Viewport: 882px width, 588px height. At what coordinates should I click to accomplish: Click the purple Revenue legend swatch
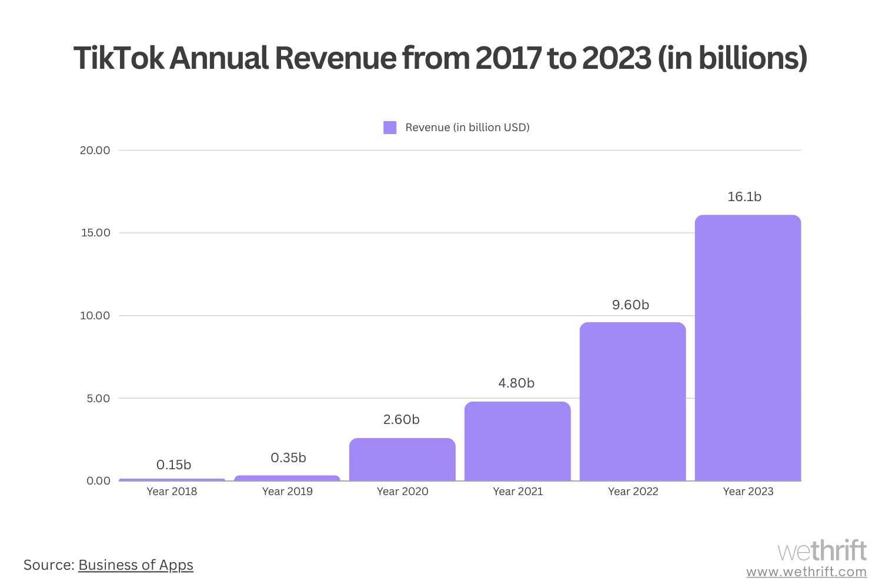390,128
